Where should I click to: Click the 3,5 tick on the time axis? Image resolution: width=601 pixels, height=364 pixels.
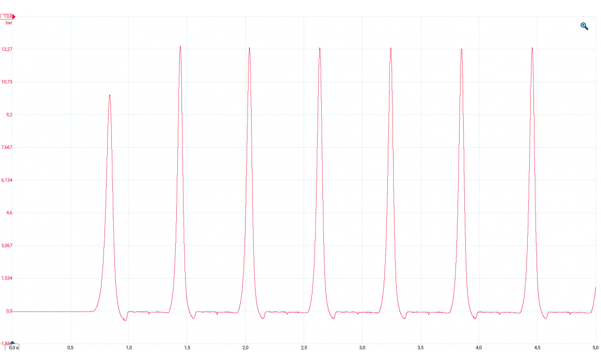point(420,347)
